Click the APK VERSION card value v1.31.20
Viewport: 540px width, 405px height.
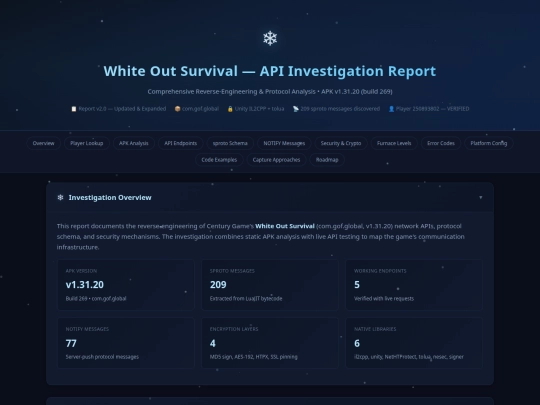coord(85,285)
